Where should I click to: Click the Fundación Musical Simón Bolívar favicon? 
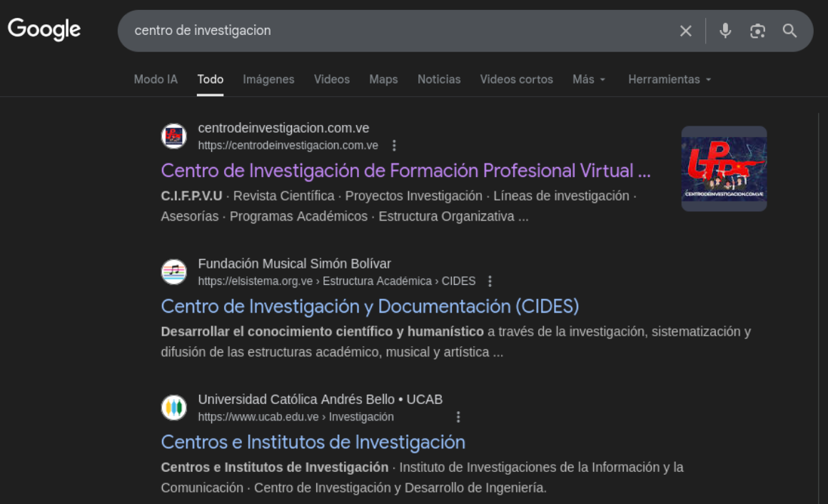click(x=173, y=272)
